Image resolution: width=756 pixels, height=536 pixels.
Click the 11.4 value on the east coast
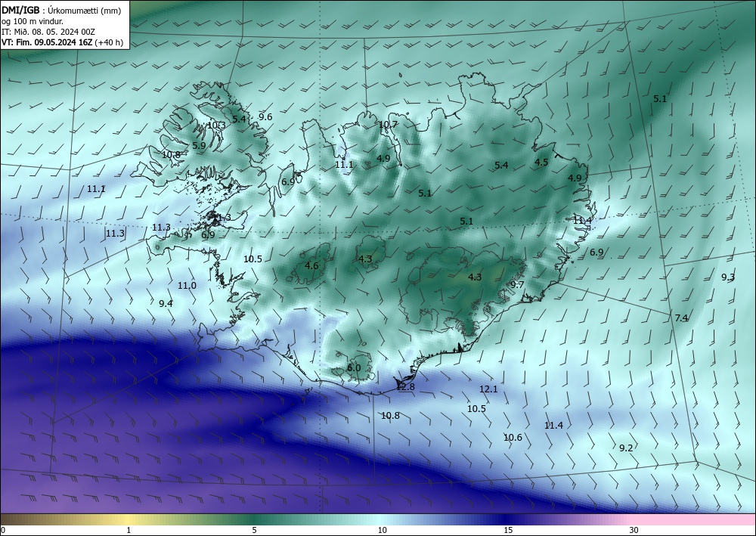(582, 220)
